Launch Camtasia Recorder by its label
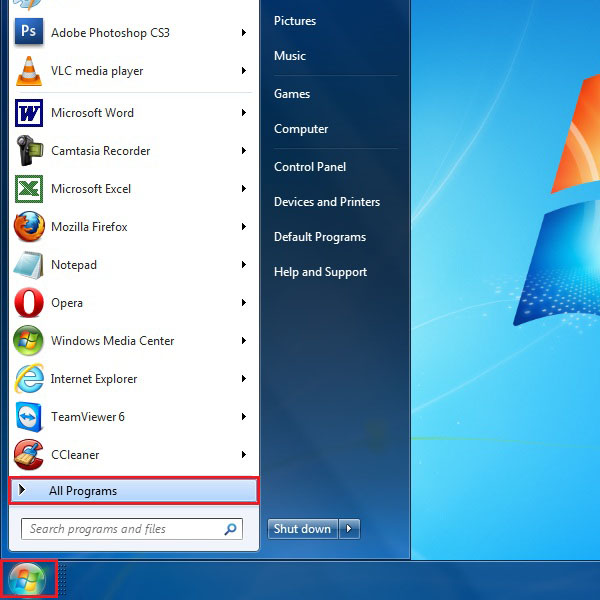 pos(100,150)
